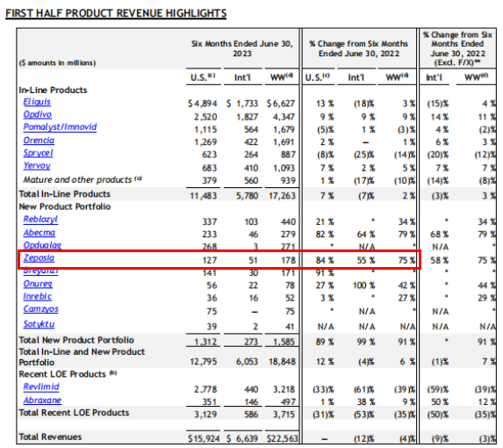Click the Pomalyst/Imnovid link
The width and height of the screenshot is (503, 448).
point(60,127)
